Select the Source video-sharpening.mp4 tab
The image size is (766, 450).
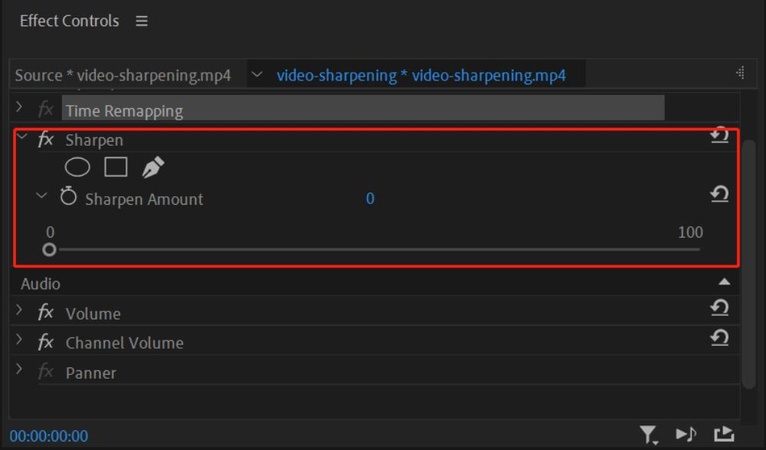123,75
